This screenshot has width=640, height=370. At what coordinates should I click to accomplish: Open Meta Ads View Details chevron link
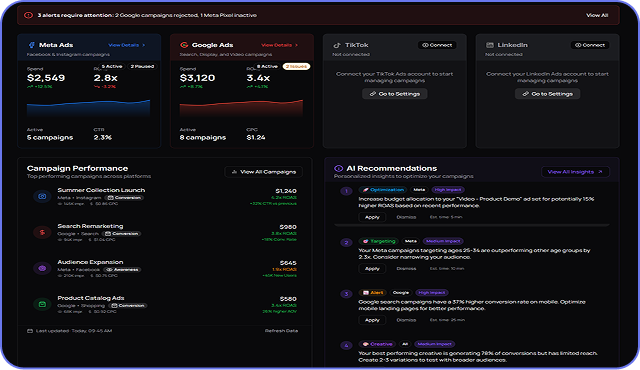127,45
